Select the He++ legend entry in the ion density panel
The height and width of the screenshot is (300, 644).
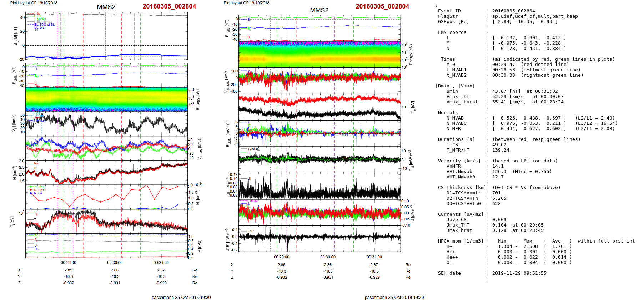coord(42,190)
